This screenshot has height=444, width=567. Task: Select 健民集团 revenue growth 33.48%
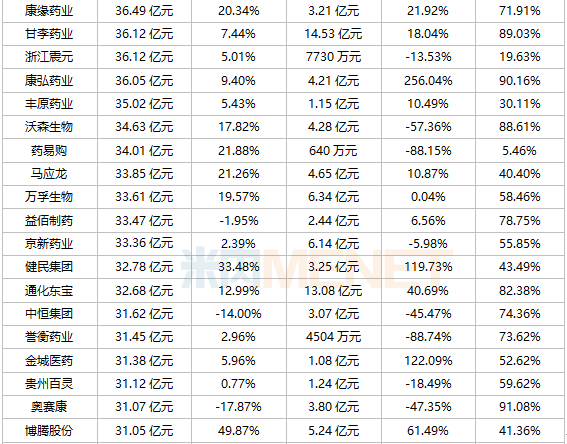[239, 267]
